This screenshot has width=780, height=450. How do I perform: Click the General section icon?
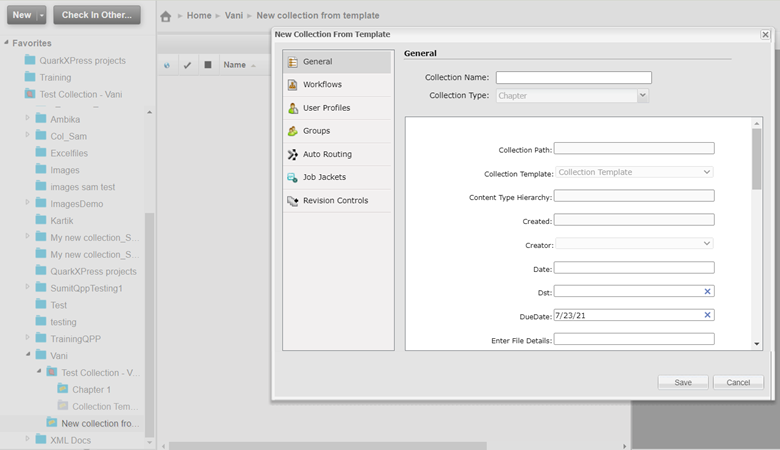pos(293,62)
